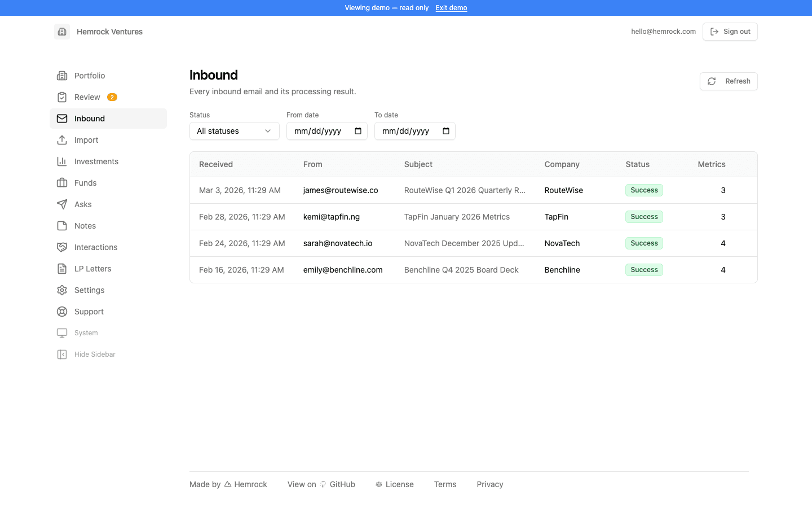812x508 pixels.
Task: Click the Interactions handshake icon
Action: pos(62,247)
